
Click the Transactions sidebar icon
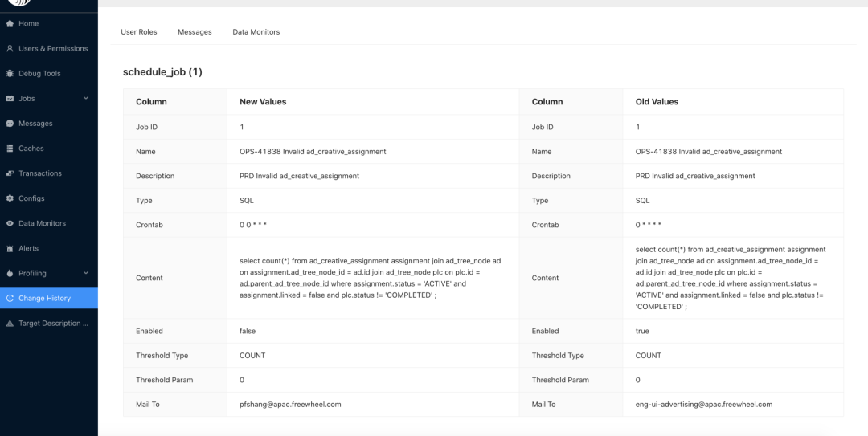click(x=10, y=173)
